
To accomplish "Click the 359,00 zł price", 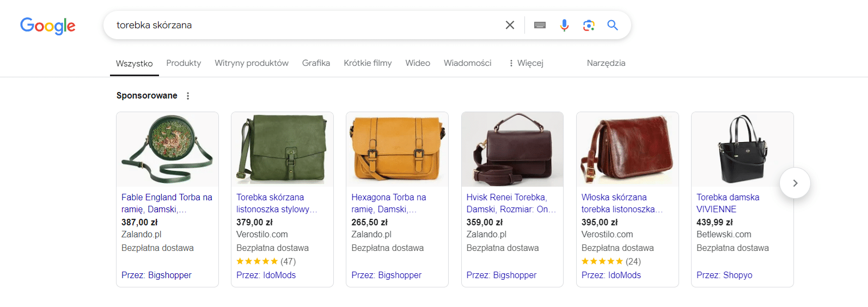I will (485, 222).
